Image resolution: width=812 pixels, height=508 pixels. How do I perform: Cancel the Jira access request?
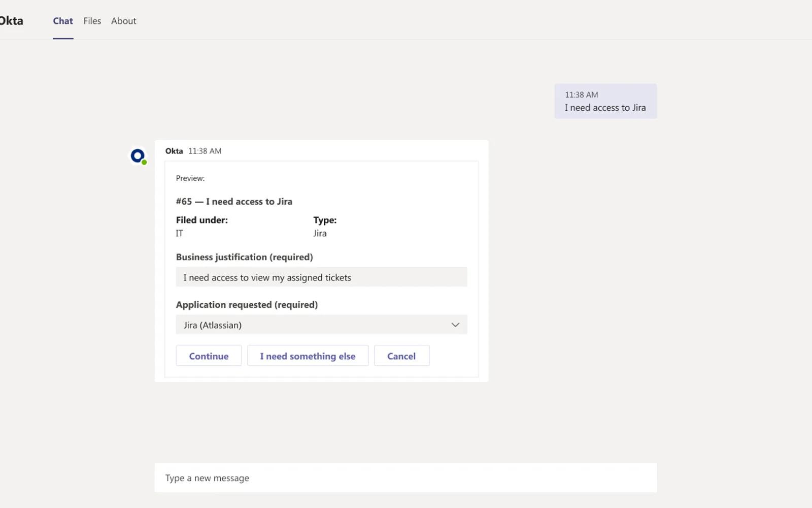tap(401, 356)
